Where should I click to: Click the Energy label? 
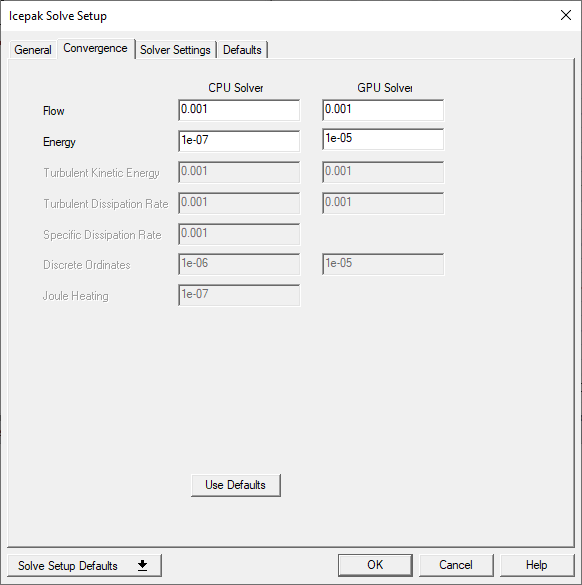pyautogui.click(x=59, y=142)
